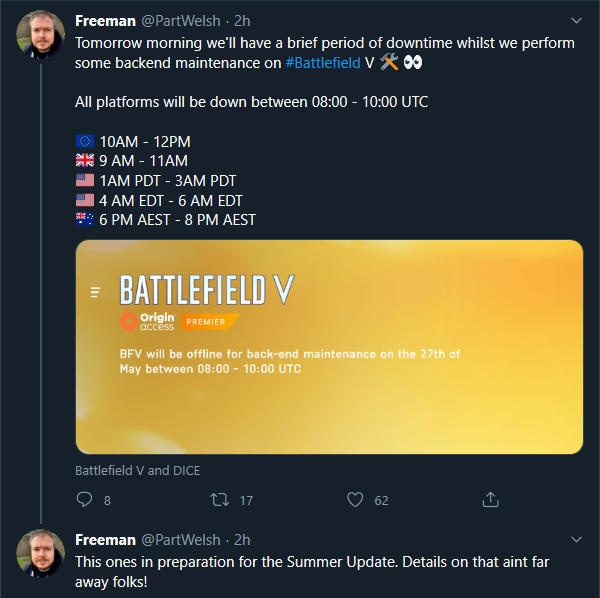Screen dimensions: 600x598
Task: Click the Origin Access logo in the banner
Action: (147, 321)
